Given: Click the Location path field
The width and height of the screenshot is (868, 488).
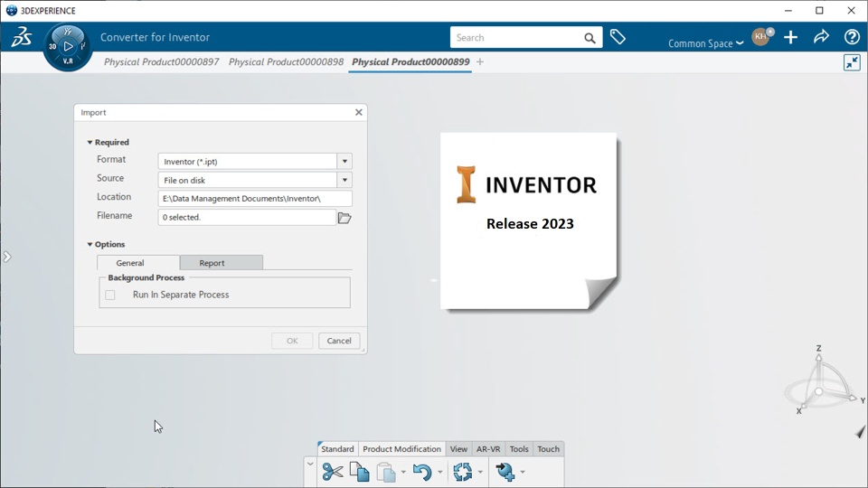Looking at the screenshot, I should (255, 199).
